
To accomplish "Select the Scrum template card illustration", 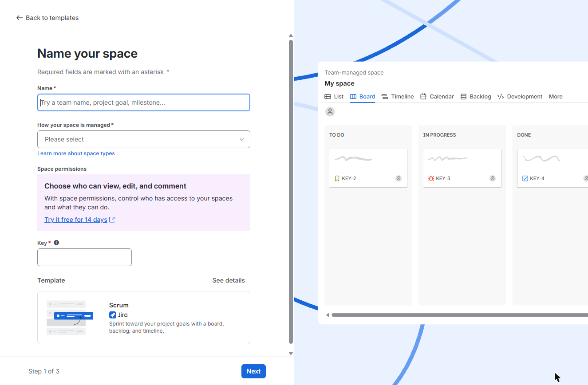I will click(70, 318).
